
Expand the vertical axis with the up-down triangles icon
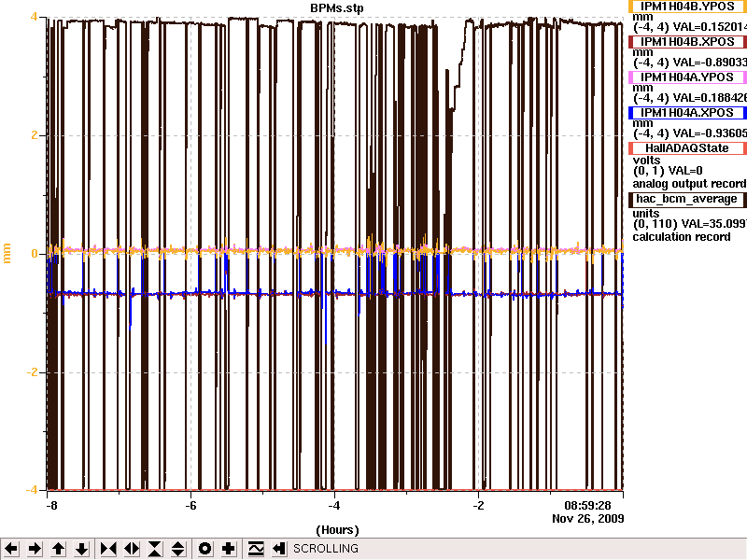[178, 549]
